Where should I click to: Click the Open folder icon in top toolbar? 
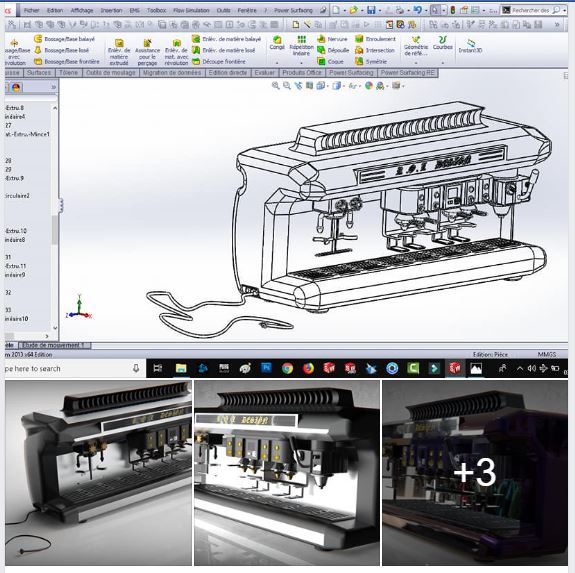pos(353,10)
